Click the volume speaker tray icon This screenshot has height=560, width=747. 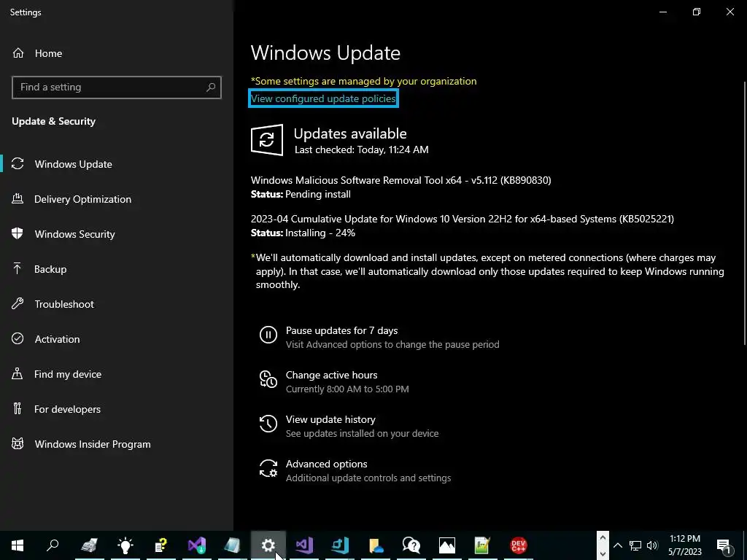[x=653, y=545]
